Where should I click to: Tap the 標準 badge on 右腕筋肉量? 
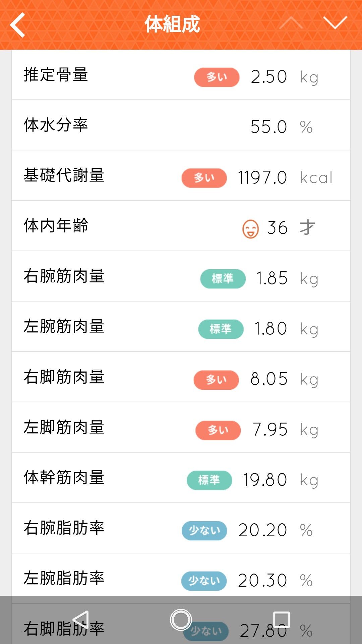coord(223,278)
